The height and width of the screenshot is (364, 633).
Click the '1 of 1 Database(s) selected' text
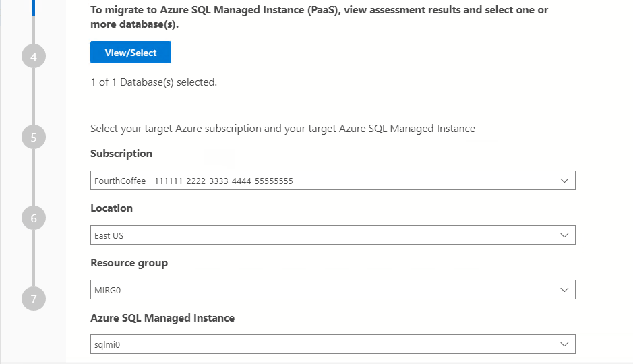point(154,82)
